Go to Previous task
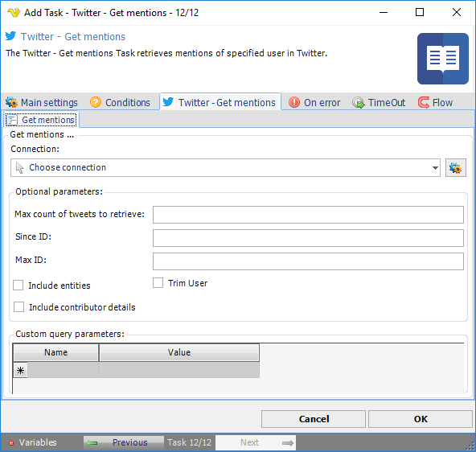Image resolution: width=476 pixels, height=452 pixels. coord(123,442)
